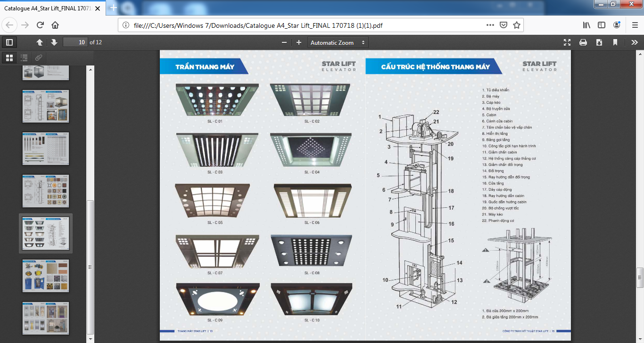Viewport: 644px width, 343px height.
Task: Open the Automatic Zoom dropdown
Action: [338, 42]
